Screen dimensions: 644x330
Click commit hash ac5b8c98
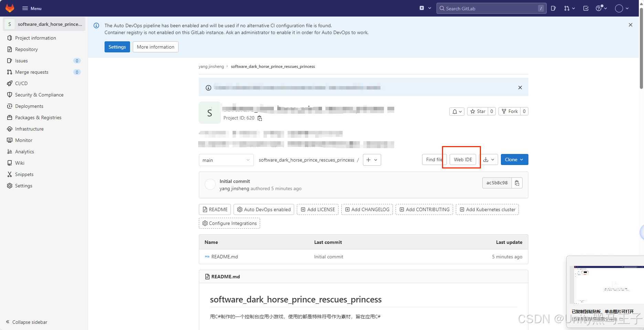click(x=497, y=183)
